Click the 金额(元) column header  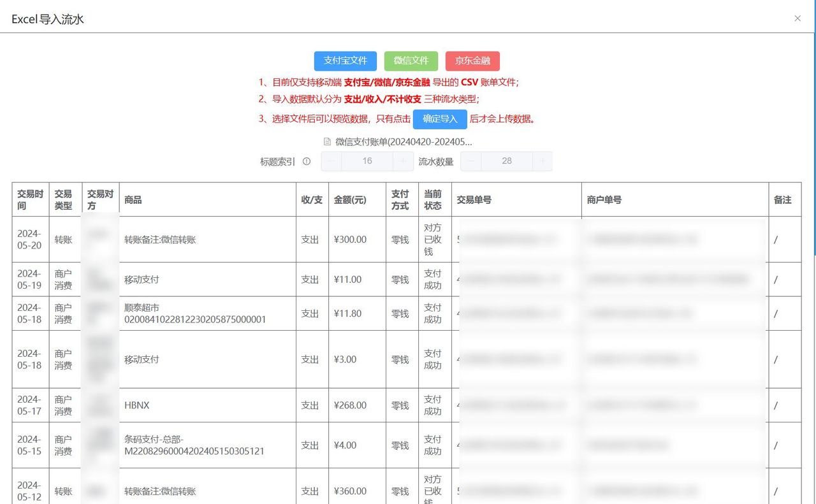click(357, 199)
